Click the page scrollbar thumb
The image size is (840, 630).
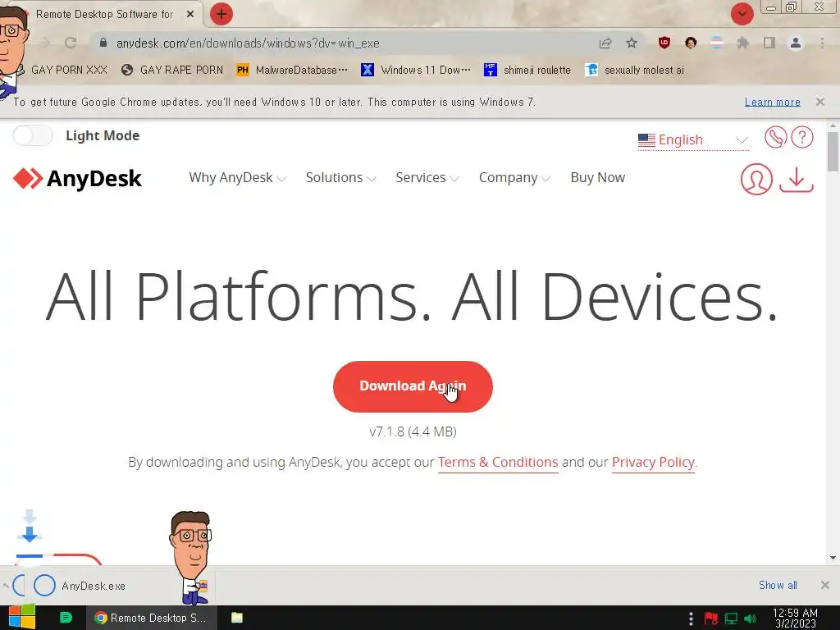point(833,152)
